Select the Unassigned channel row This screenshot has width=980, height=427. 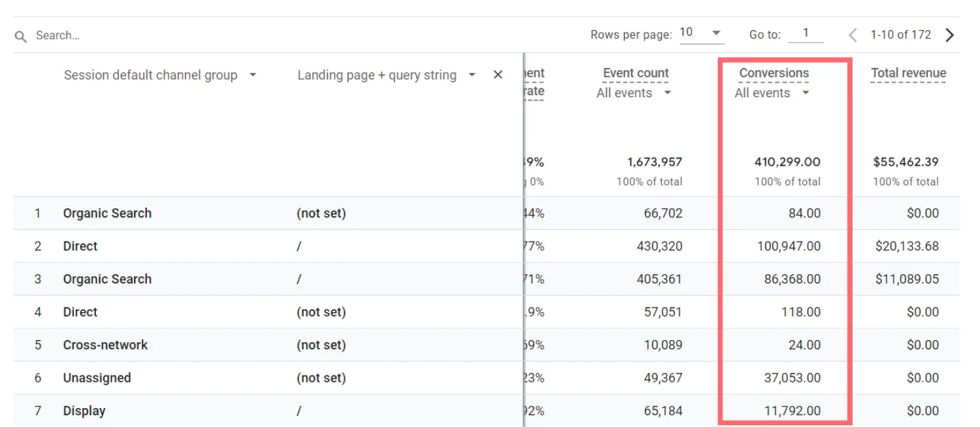pyautogui.click(x=97, y=378)
